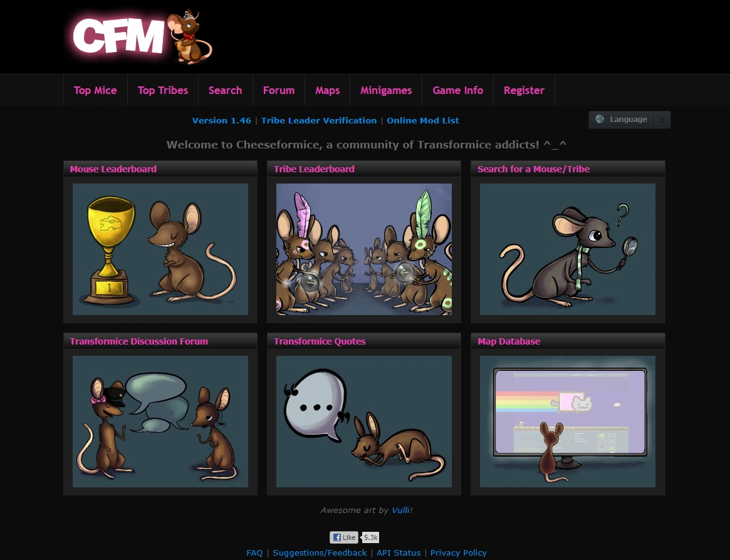Visit the artist Vulli link

[400, 510]
